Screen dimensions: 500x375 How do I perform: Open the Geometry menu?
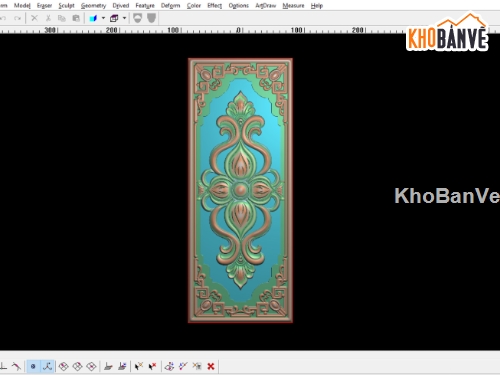click(x=93, y=6)
